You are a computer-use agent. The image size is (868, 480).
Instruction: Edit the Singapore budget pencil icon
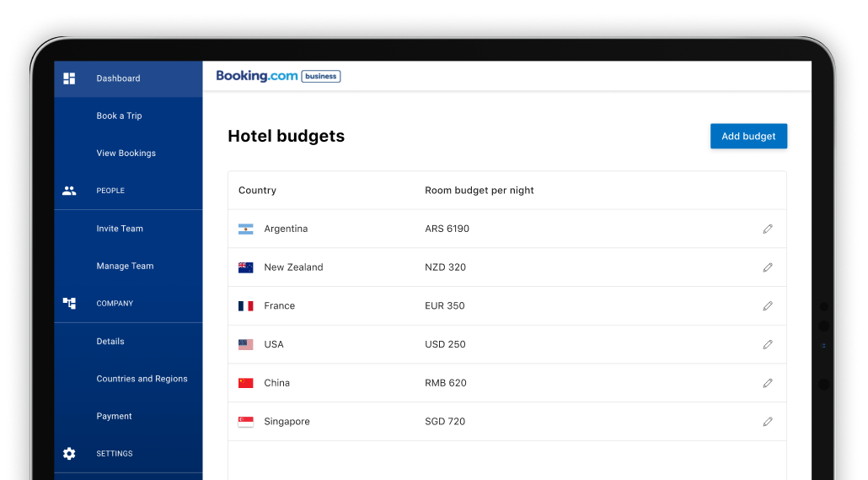pos(767,422)
